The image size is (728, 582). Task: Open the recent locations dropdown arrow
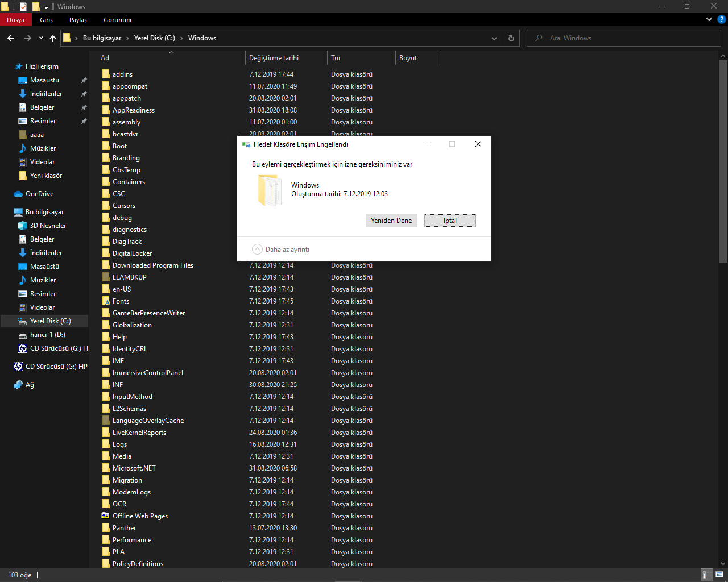pyautogui.click(x=41, y=38)
